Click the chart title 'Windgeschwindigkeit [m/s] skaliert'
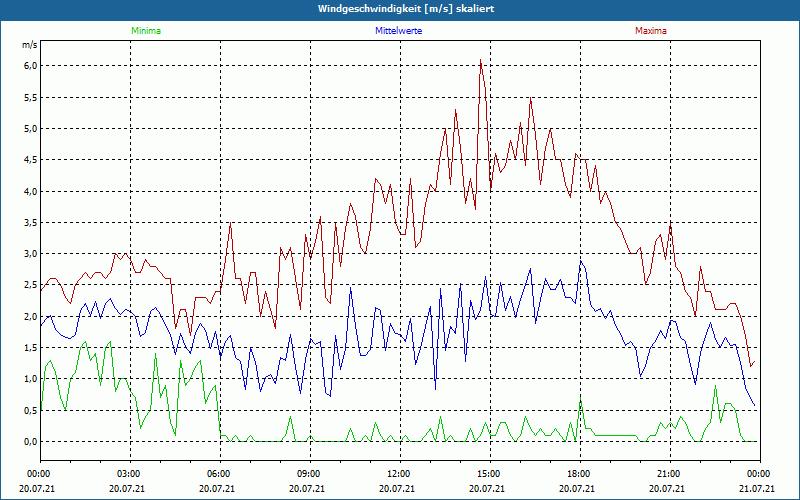 tap(406, 9)
